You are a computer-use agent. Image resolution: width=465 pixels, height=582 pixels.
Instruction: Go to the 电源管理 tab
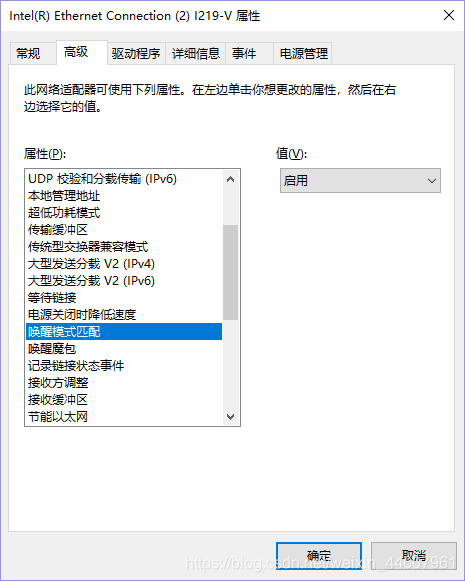click(302, 54)
